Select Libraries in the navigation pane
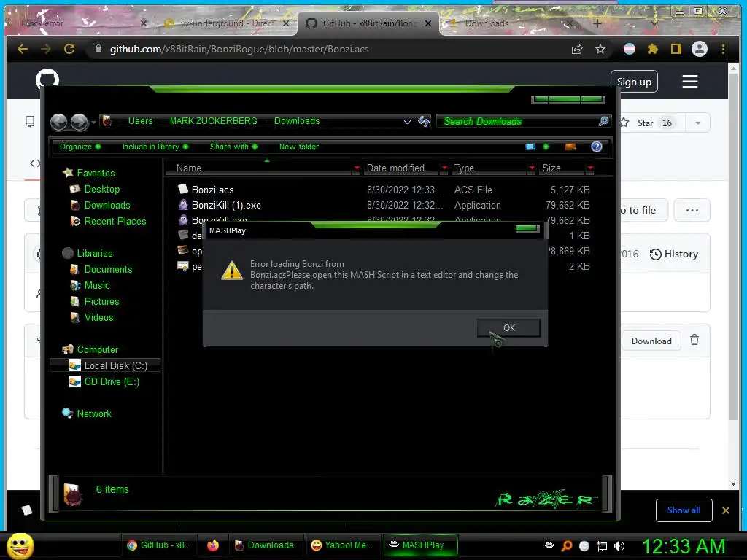The width and height of the screenshot is (747, 560). (x=95, y=253)
